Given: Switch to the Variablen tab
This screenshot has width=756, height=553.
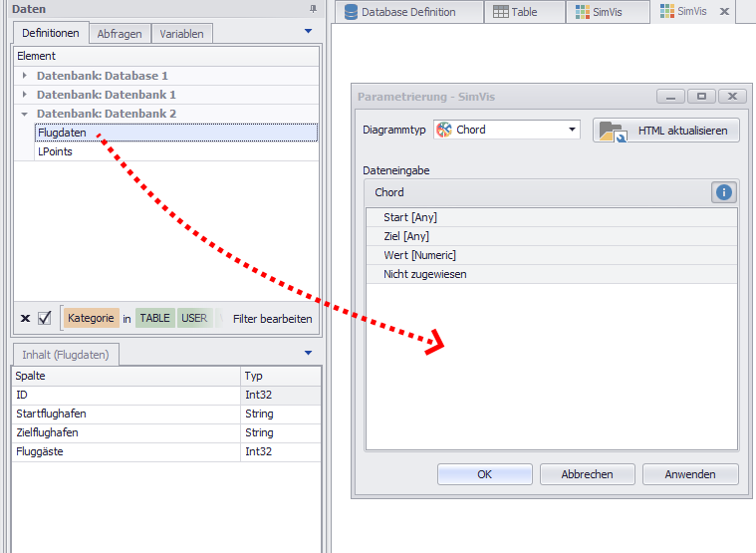Looking at the screenshot, I should 181,34.
